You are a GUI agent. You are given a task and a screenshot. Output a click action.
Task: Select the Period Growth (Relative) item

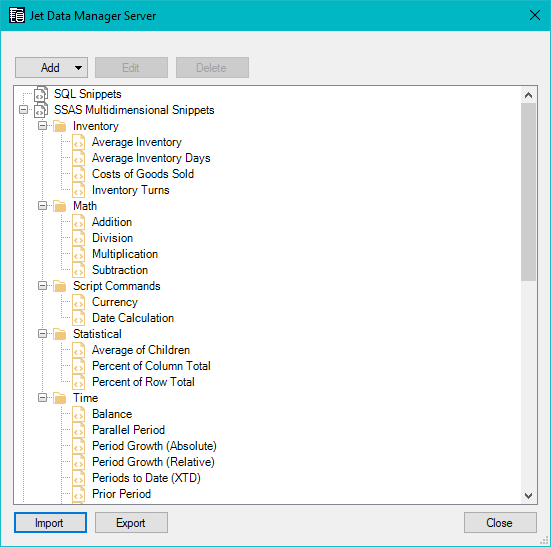(153, 462)
